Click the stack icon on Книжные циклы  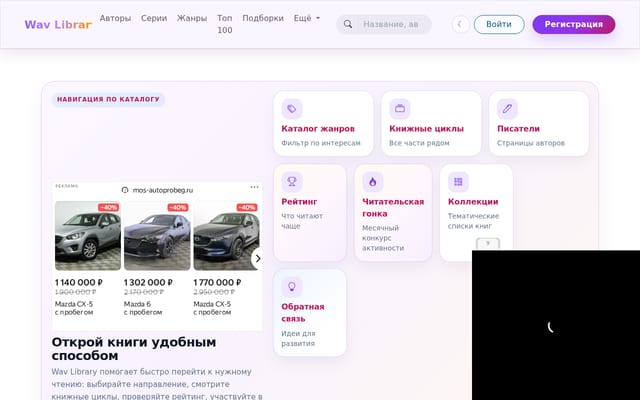click(x=400, y=109)
